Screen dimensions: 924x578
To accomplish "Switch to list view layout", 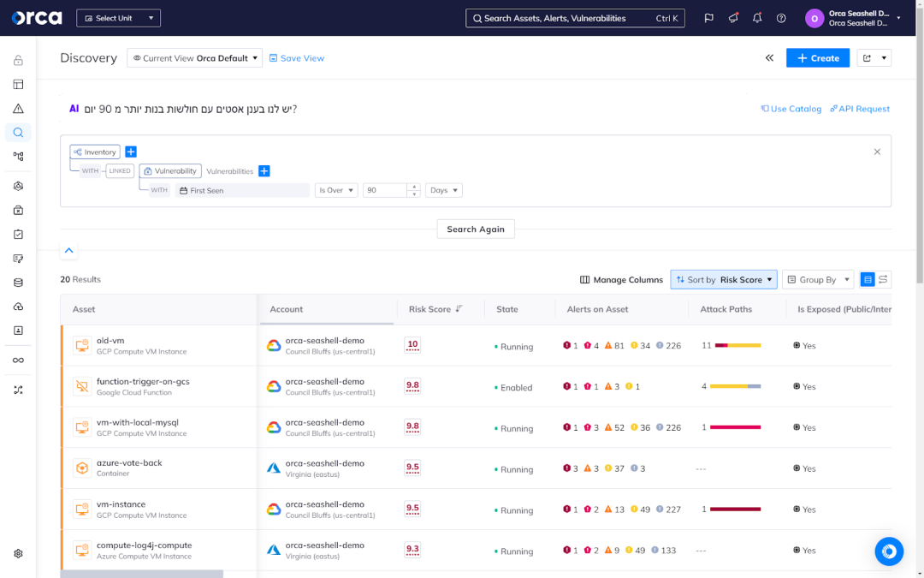I will click(868, 279).
